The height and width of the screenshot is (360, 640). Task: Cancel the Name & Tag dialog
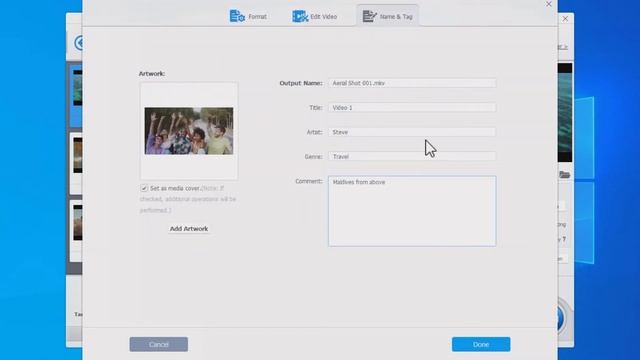(159, 344)
